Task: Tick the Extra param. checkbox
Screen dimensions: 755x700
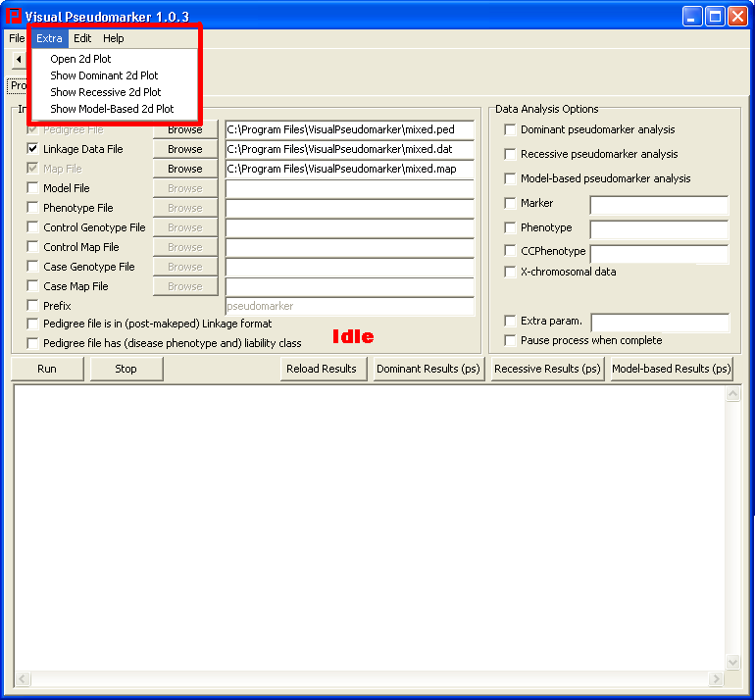Action: pyautogui.click(x=510, y=321)
